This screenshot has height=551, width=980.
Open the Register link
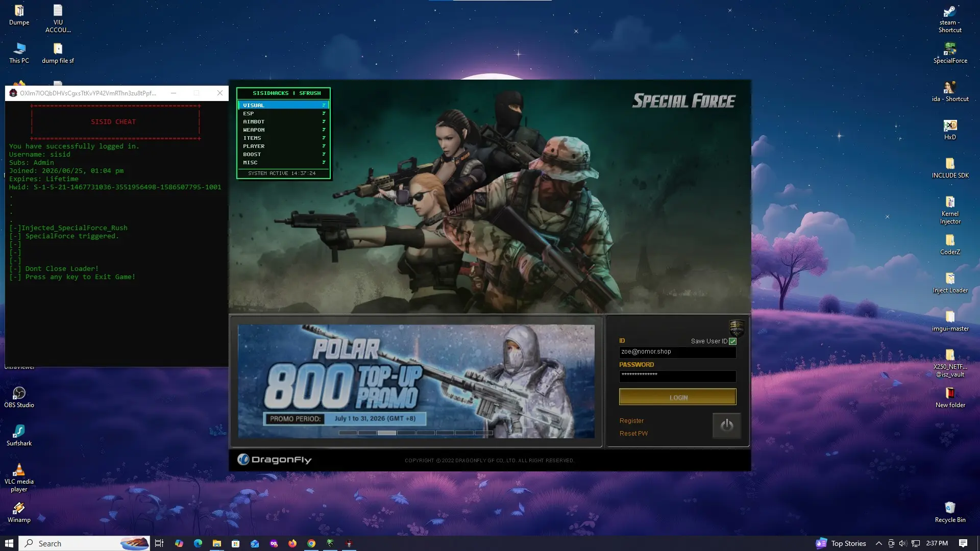coord(631,421)
